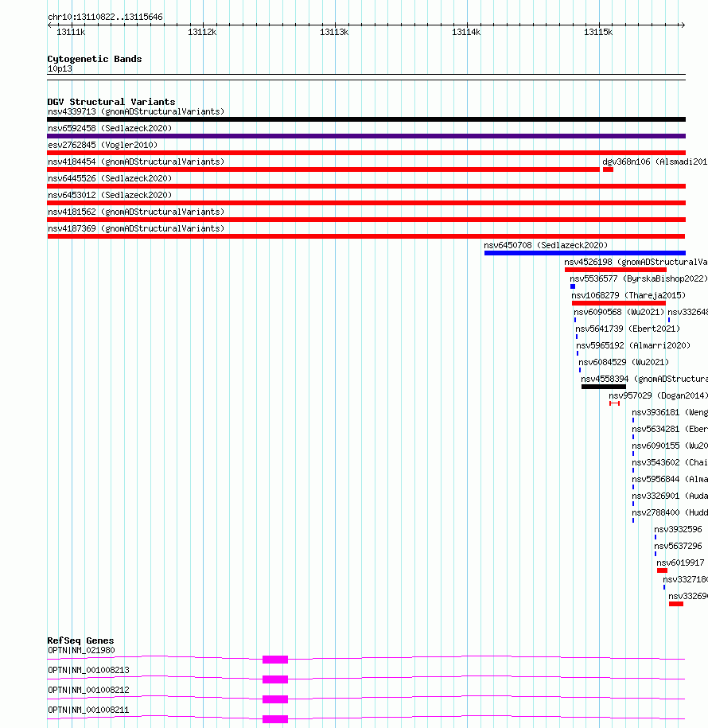Image resolution: width=708 pixels, height=728 pixels.
Task: Open nsv6453012 (Sedlazeck2020) label
Action: coord(110,195)
